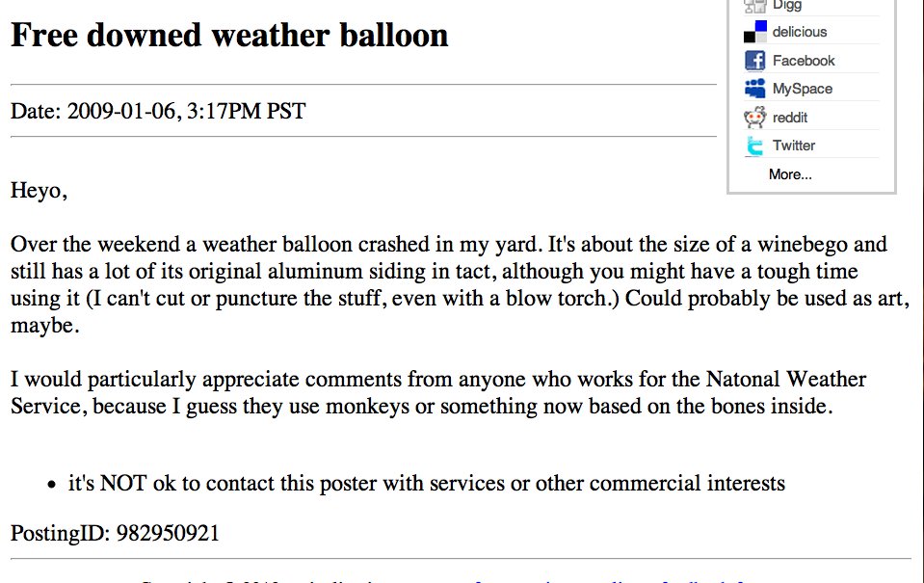The height and width of the screenshot is (583, 924).
Task: Choose the MySpace text link
Action: click(x=803, y=89)
